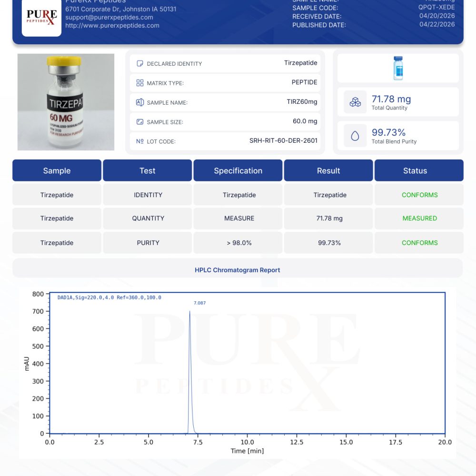Select the DAD1A signal legend text
Image resolution: width=476 pixels, height=476 pixels.
pos(109,297)
